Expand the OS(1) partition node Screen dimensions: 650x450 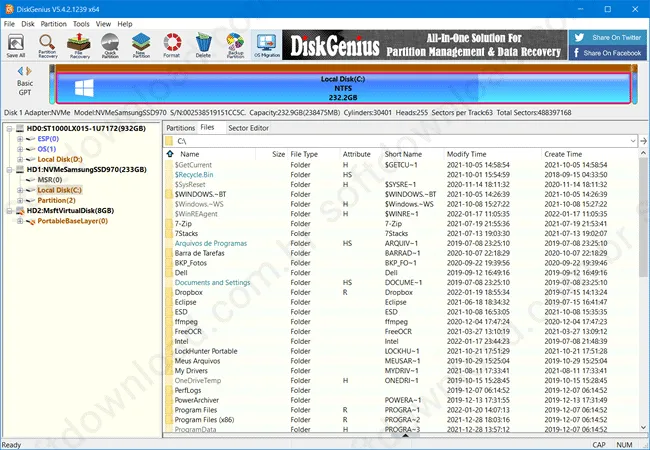19,149
